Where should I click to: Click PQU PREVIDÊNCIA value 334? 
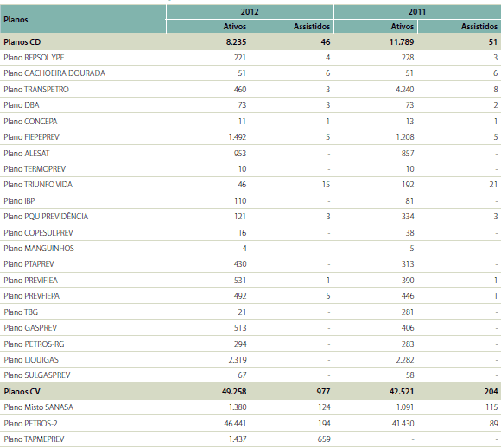pos(408,217)
